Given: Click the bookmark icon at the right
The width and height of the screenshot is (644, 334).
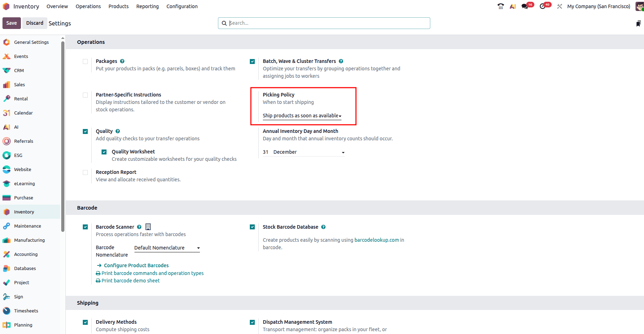Looking at the screenshot, I should (638, 23).
